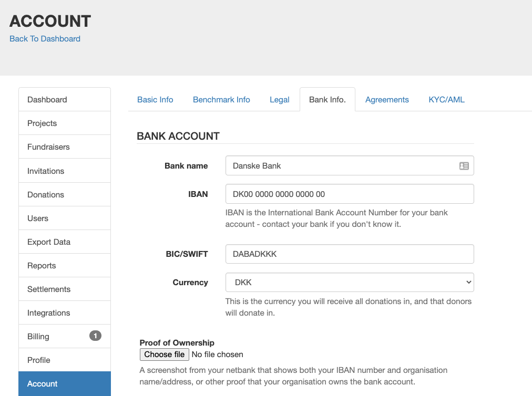
Task: Select the Bank Info. tab
Action: (328, 100)
